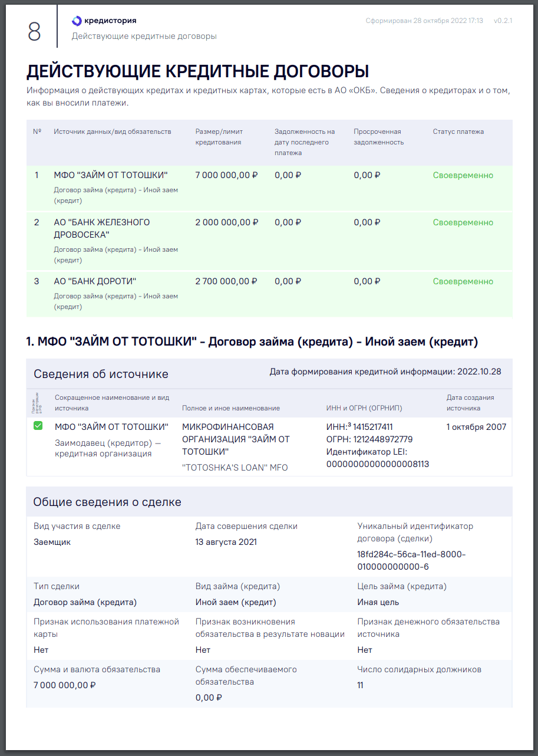Click the "Сумма и валюта обязательства" label
Viewport: 538px width, 756px height.
coord(97,669)
